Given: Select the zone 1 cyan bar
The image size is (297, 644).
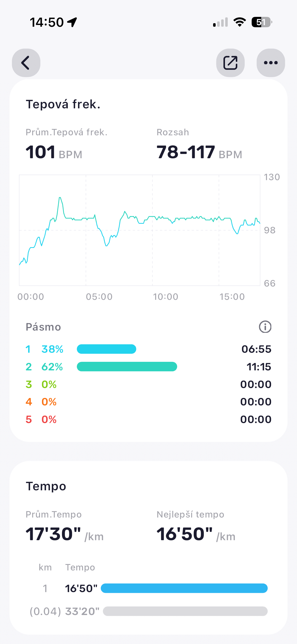Looking at the screenshot, I should tap(106, 349).
